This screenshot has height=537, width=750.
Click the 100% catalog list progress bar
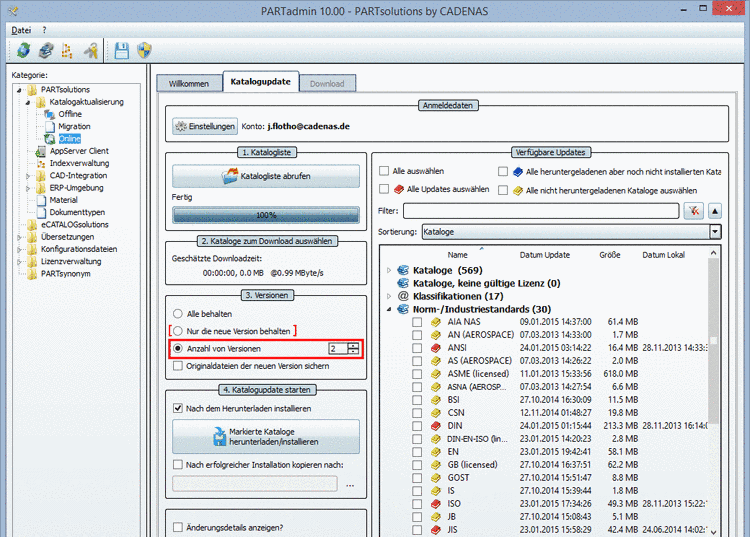266,215
